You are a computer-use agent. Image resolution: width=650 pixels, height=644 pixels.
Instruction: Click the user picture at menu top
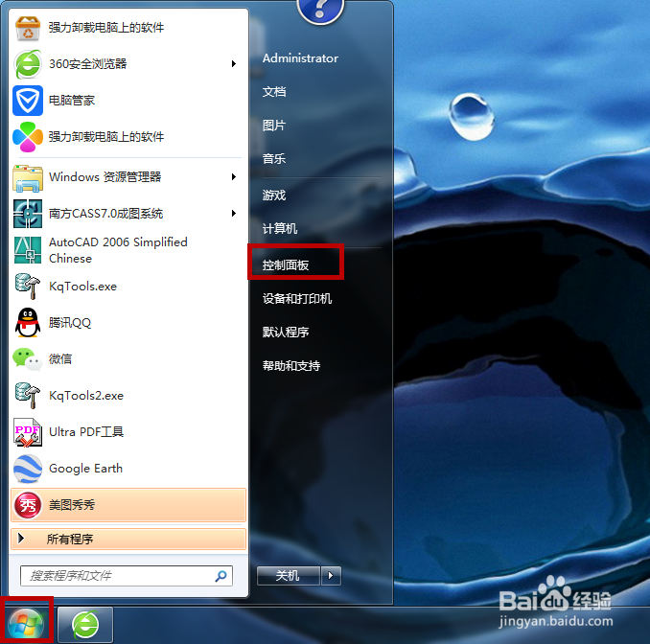tap(320, 11)
